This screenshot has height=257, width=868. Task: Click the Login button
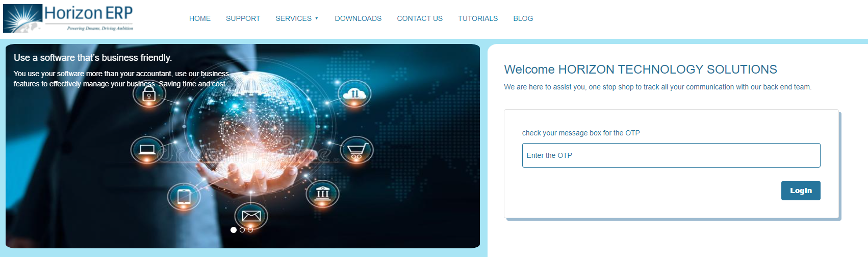[801, 191]
